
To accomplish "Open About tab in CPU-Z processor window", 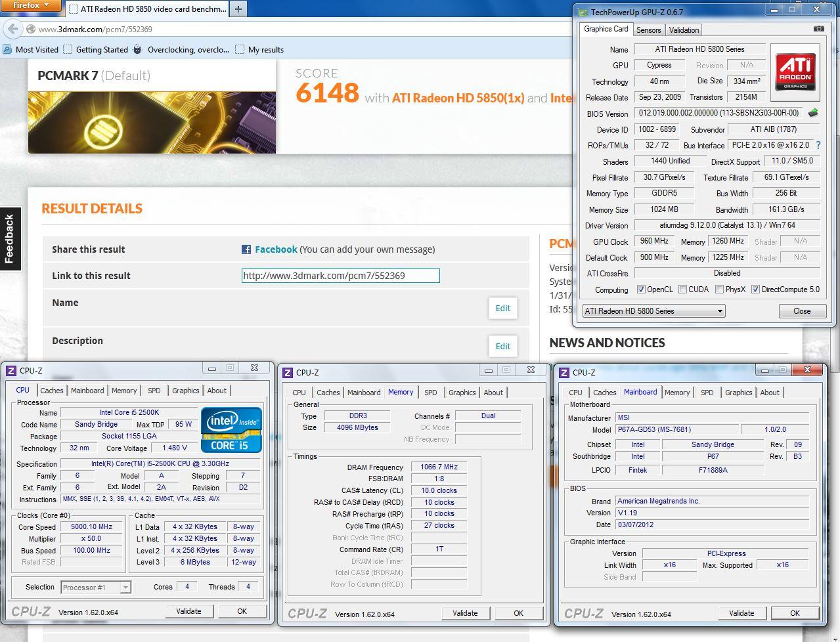I will 217,391.
